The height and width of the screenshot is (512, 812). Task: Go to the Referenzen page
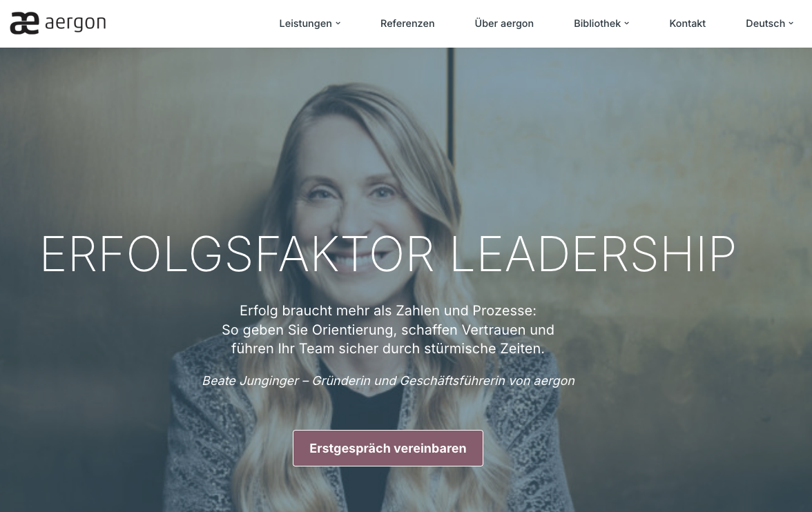coord(407,23)
